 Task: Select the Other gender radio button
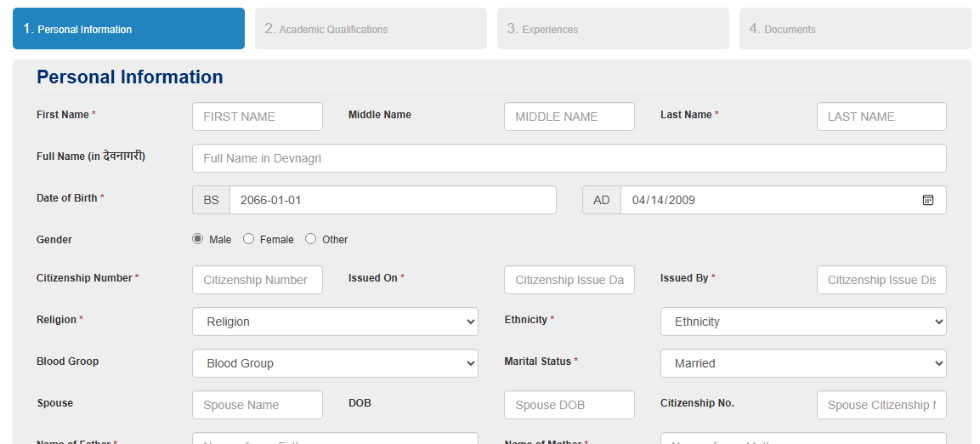pyautogui.click(x=311, y=239)
